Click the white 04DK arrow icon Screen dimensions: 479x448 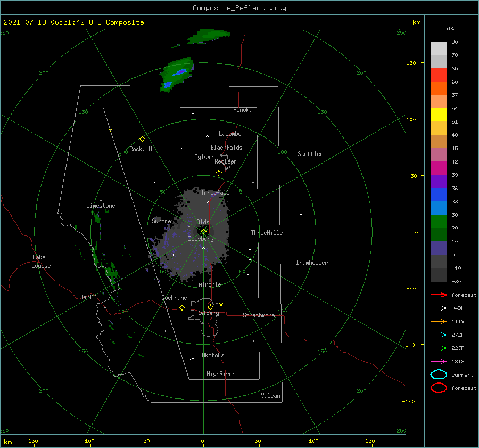(x=439, y=308)
